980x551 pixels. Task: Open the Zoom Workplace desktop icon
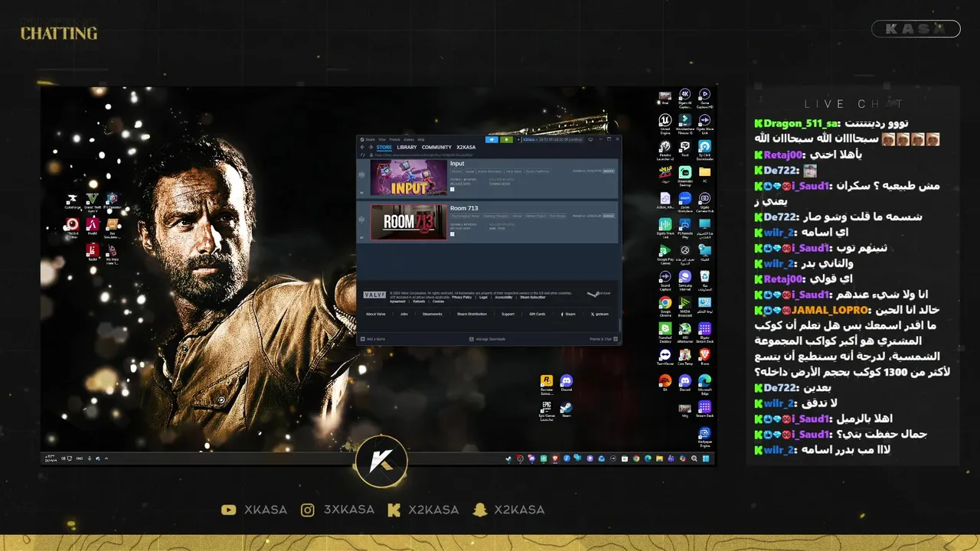(x=685, y=198)
